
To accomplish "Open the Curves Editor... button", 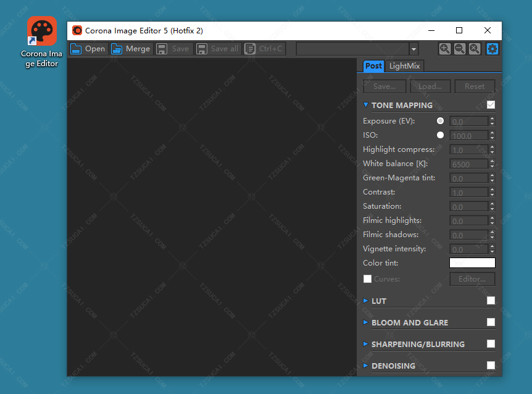I will (x=472, y=279).
